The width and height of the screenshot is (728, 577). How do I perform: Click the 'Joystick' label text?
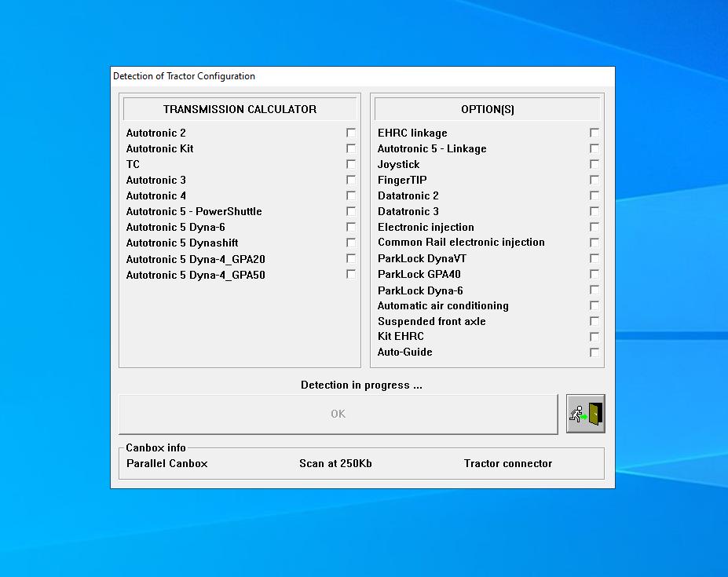pyautogui.click(x=399, y=164)
